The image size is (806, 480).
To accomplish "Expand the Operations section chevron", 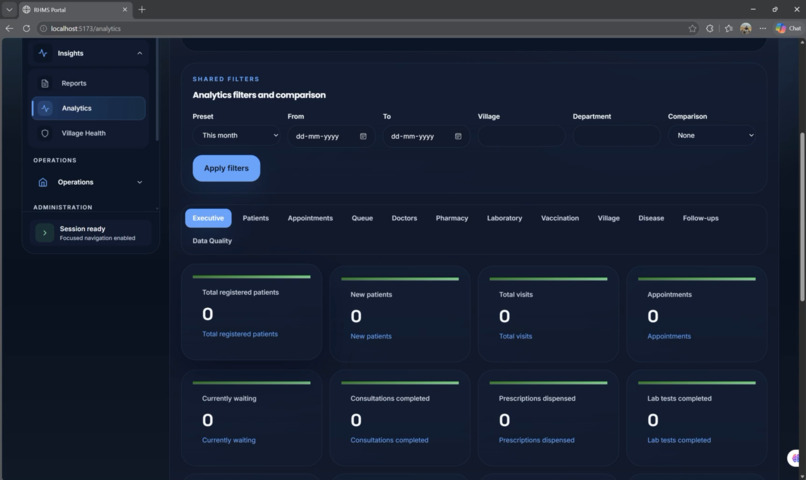I will click(139, 182).
